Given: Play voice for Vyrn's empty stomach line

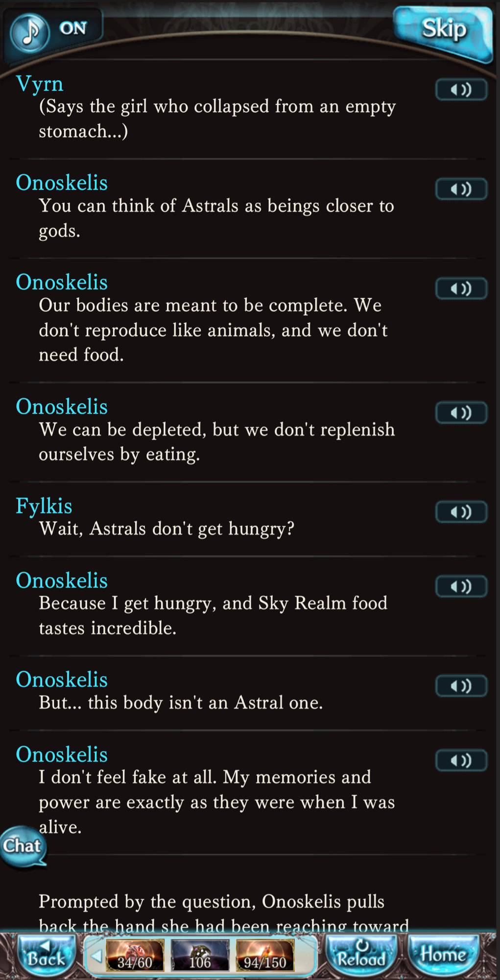Looking at the screenshot, I should (x=461, y=90).
